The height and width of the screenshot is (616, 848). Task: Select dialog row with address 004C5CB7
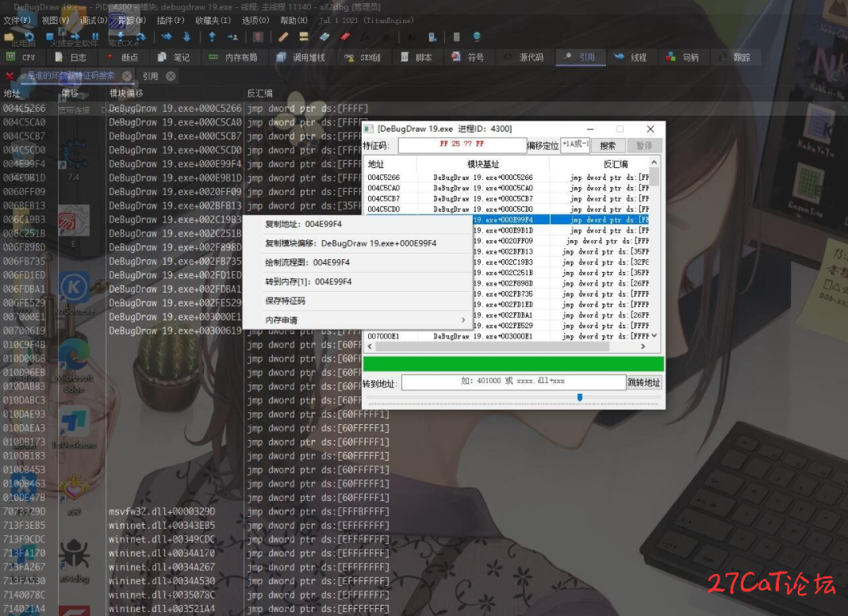pos(507,198)
